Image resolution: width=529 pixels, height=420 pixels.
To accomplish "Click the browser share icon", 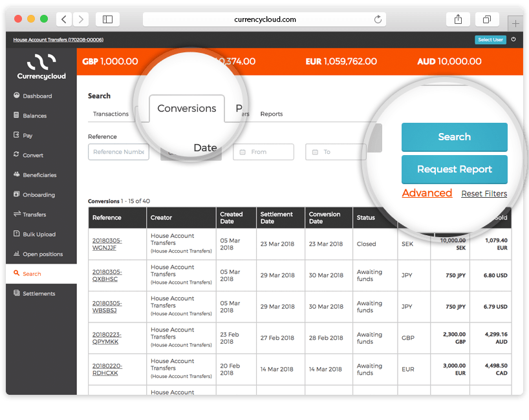I will 458,19.
